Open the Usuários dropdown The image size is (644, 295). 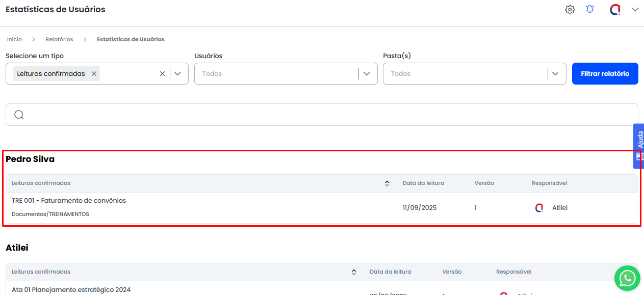coord(367,74)
